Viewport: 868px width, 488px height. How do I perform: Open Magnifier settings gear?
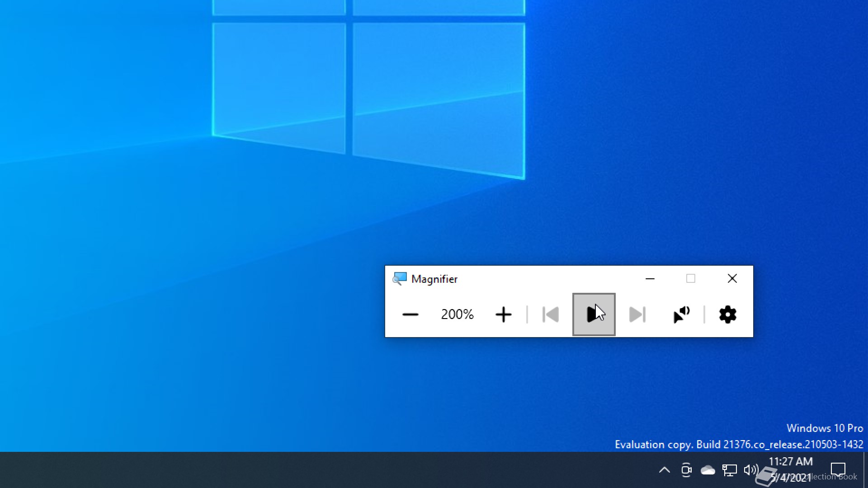727,314
